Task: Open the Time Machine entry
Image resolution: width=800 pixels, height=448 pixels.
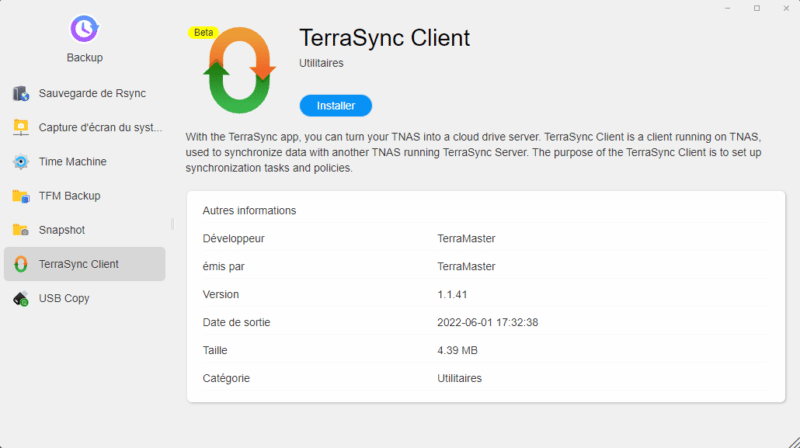Action: click(x=85, y=162)
